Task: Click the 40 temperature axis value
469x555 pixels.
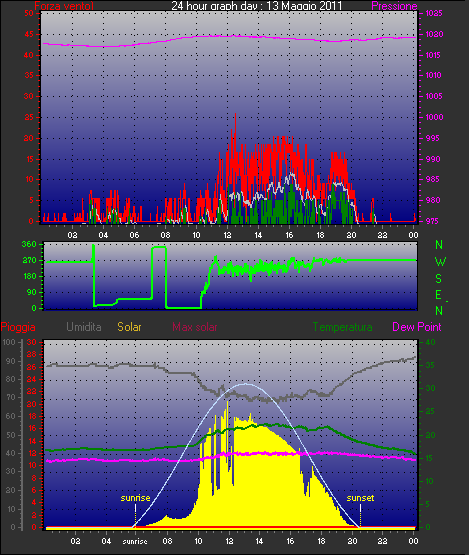Action: (430, 343)
